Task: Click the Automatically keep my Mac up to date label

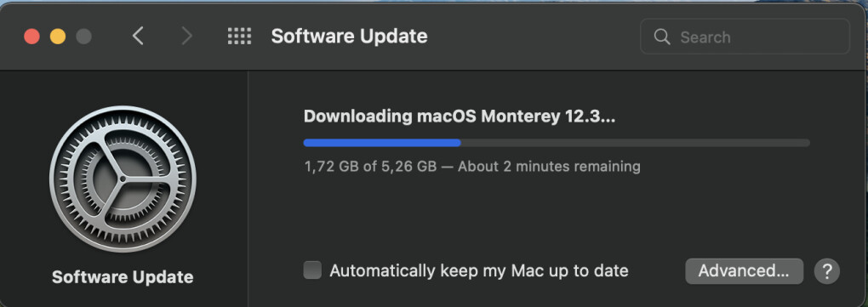Action: pos(479,271)
